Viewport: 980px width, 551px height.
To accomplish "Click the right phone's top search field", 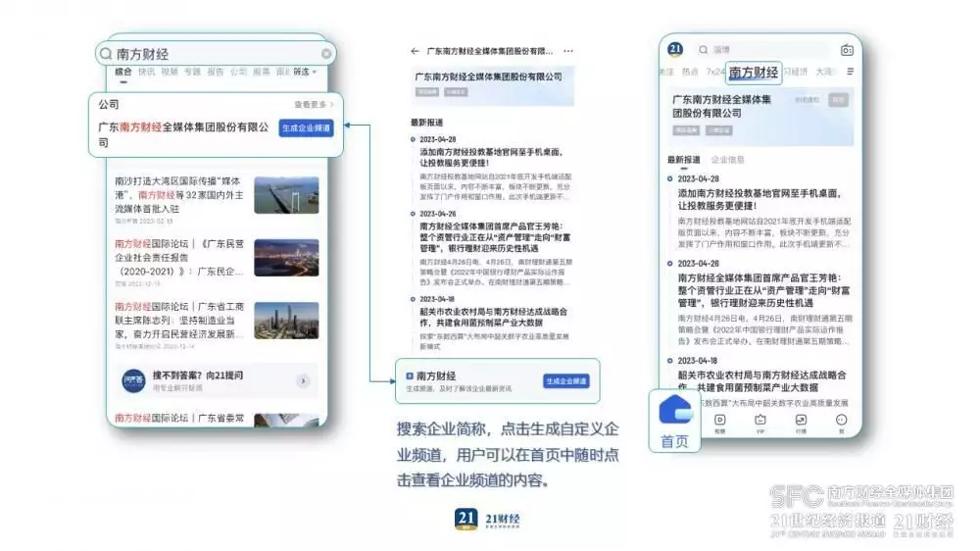I will tap(765, 49).
